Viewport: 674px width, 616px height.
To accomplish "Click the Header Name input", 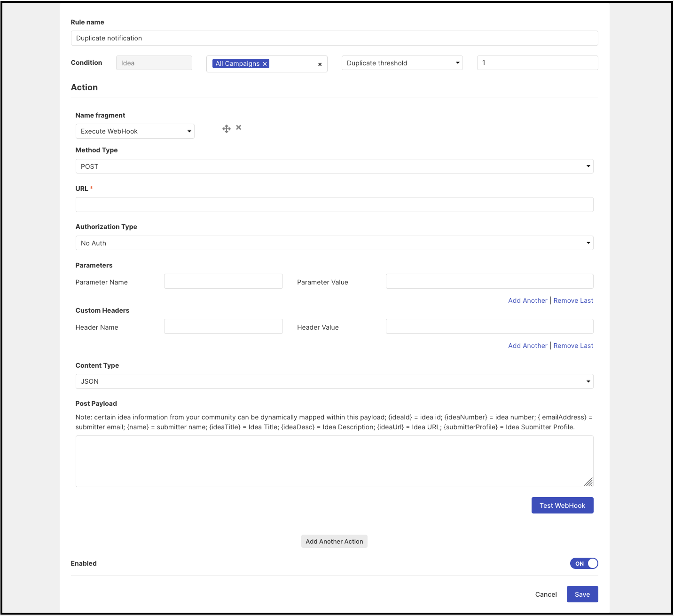I will point(223,326).
